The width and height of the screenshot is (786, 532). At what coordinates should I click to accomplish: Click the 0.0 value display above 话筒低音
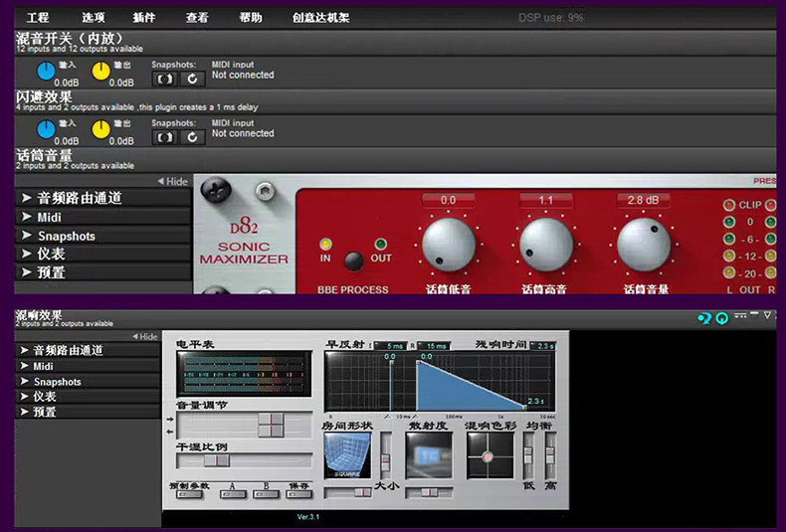[x=448, y=201]
